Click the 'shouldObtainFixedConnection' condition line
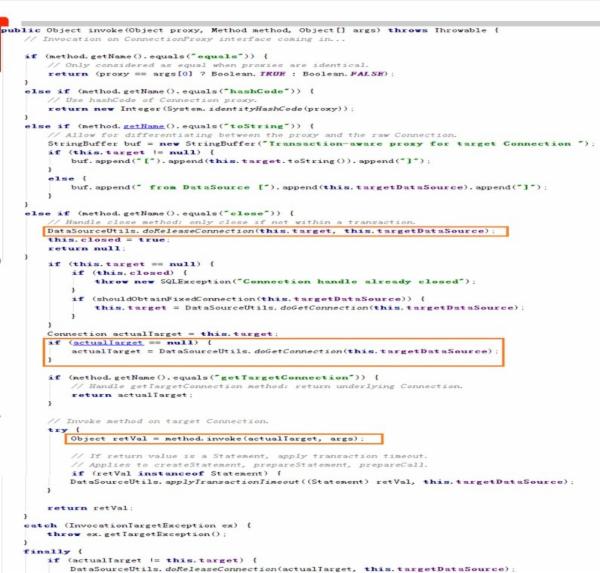This screenshot has width=600, height=573. [x=248, y=299]
